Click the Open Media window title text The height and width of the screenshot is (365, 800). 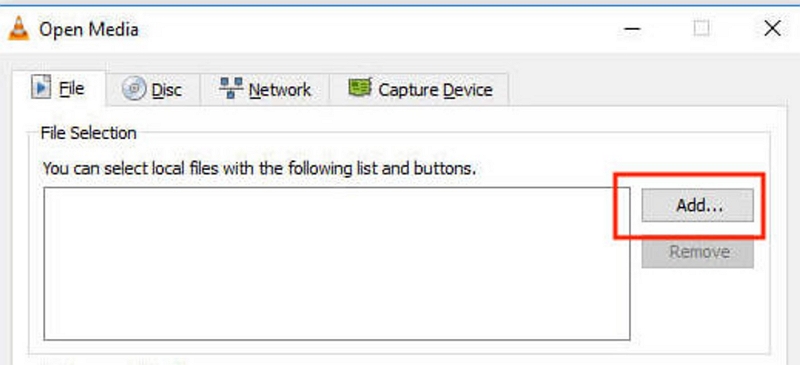click(x=89, y=29)
